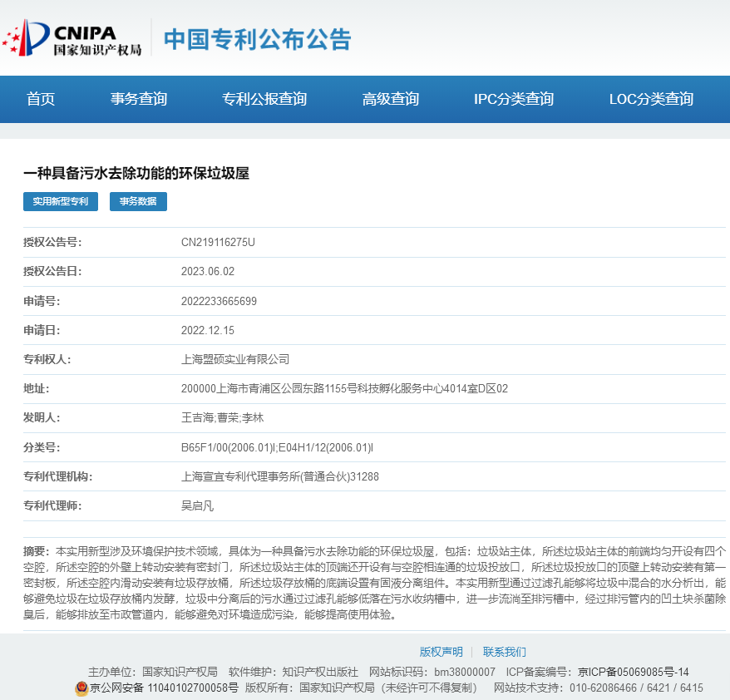
Task: Click the publication number CN219116275U
Action: (x=218, y=242)
